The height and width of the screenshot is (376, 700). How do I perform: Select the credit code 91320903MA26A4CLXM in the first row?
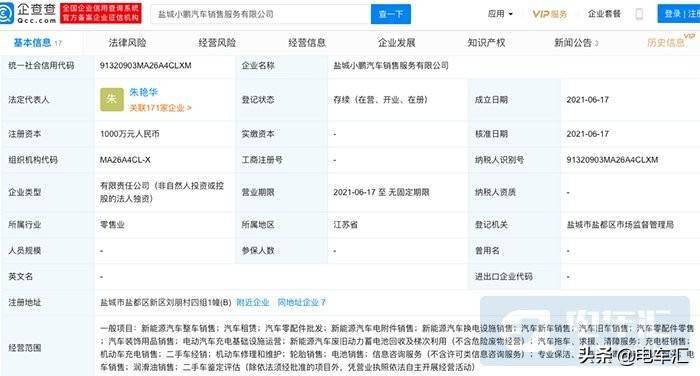146,66
